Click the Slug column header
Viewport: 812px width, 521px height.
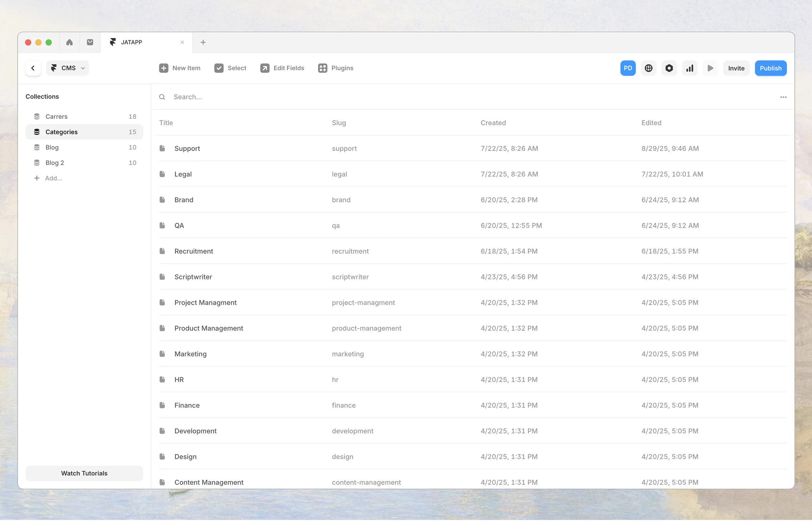[x=339, y=123]
